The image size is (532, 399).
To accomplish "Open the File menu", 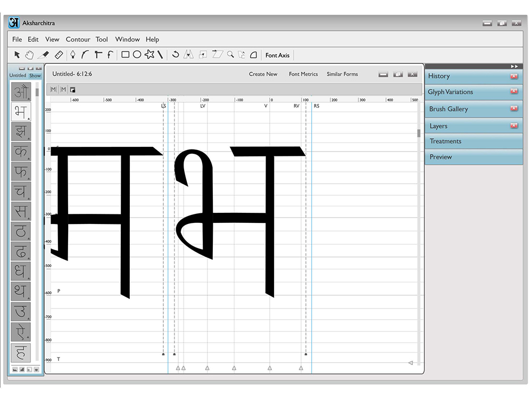I will [17, 39].
